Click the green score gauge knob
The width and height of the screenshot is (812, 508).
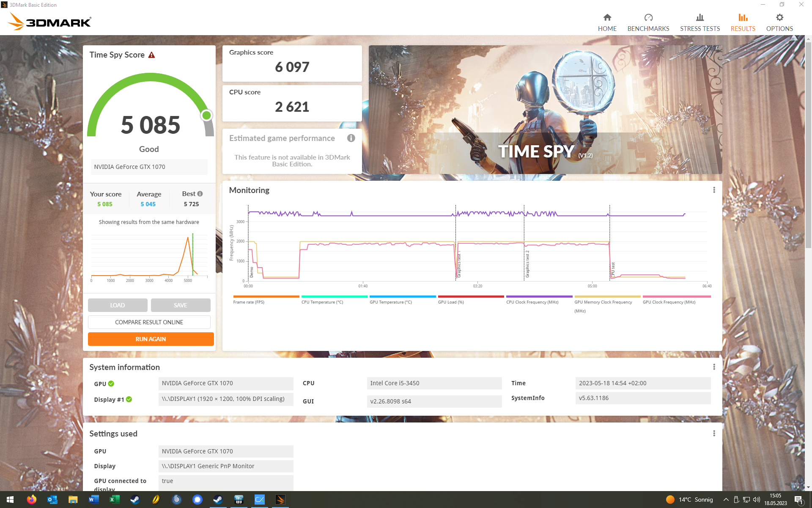click(206, 115)
